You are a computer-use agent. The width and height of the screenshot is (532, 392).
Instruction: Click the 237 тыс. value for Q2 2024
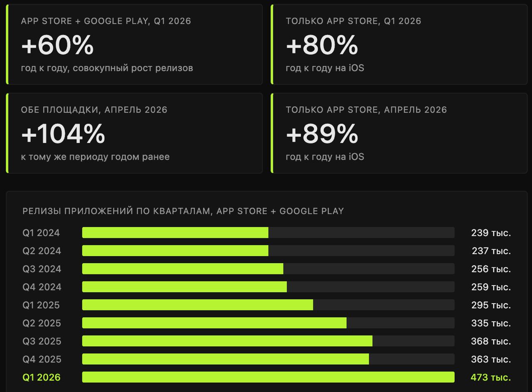(491, 251)
